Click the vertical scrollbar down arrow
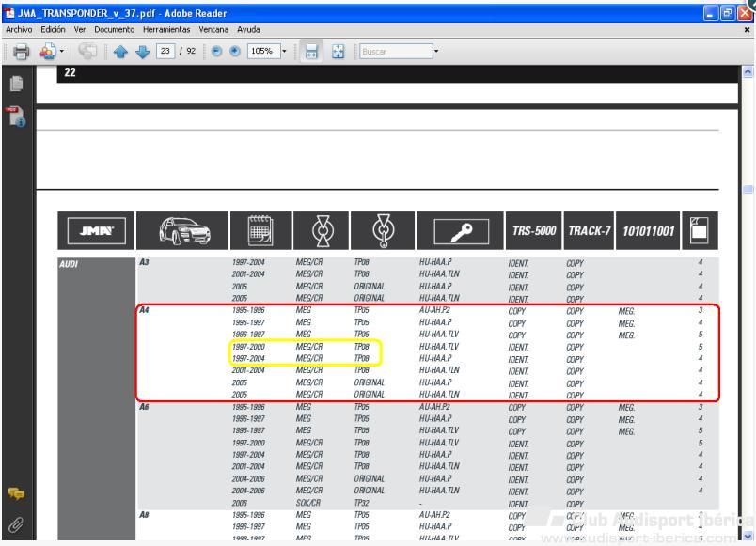 pos(748,536)
